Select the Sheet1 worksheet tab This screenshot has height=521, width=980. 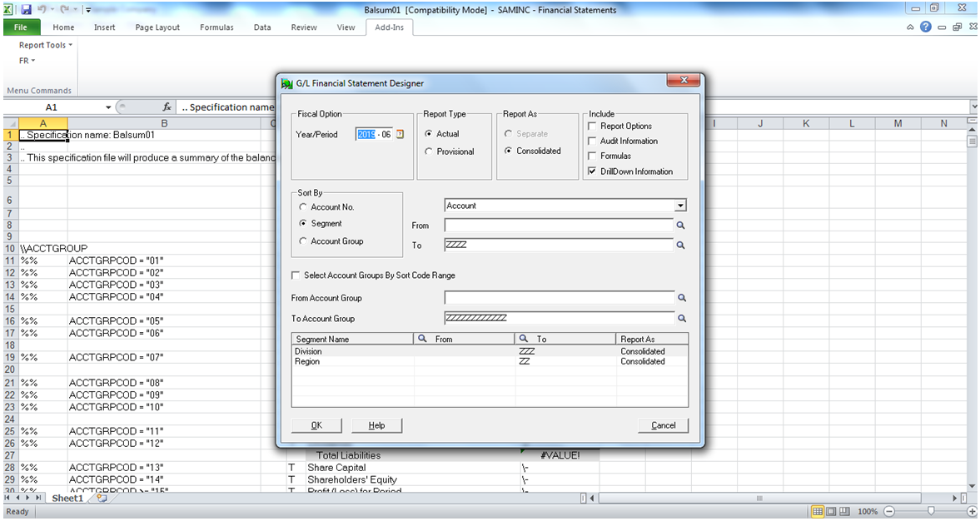pos(67,498)
